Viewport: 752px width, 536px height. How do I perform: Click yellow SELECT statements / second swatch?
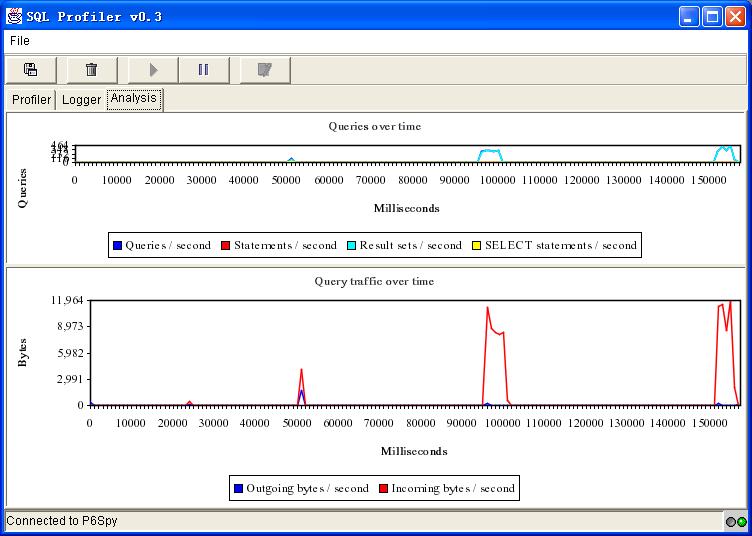click(477, 245)
